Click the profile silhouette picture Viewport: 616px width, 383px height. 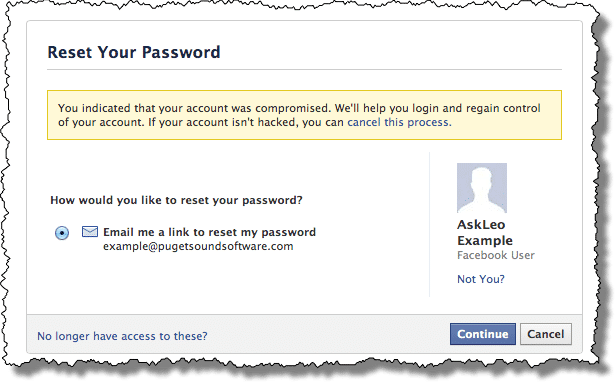(482, 188)
